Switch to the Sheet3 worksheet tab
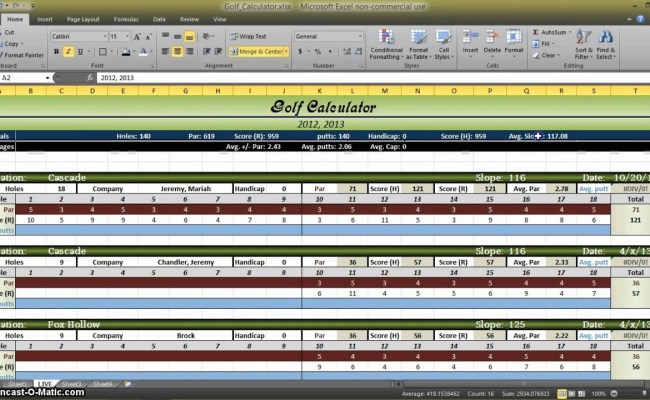 pyautogui.click(x=71, y=384)
